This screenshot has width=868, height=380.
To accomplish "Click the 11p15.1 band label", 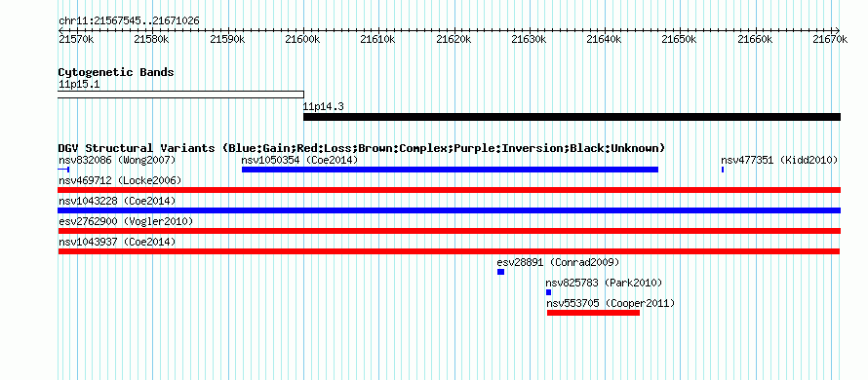I will pos(79,85).
